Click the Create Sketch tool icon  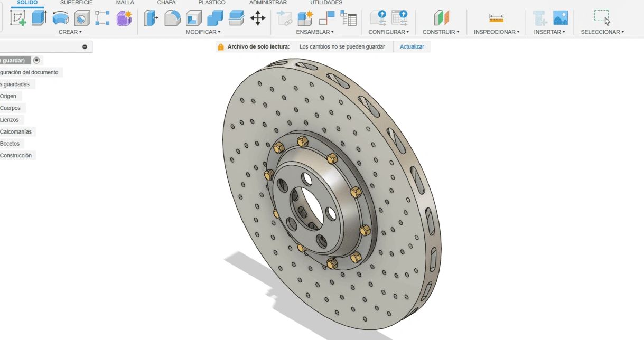[18, 18]
